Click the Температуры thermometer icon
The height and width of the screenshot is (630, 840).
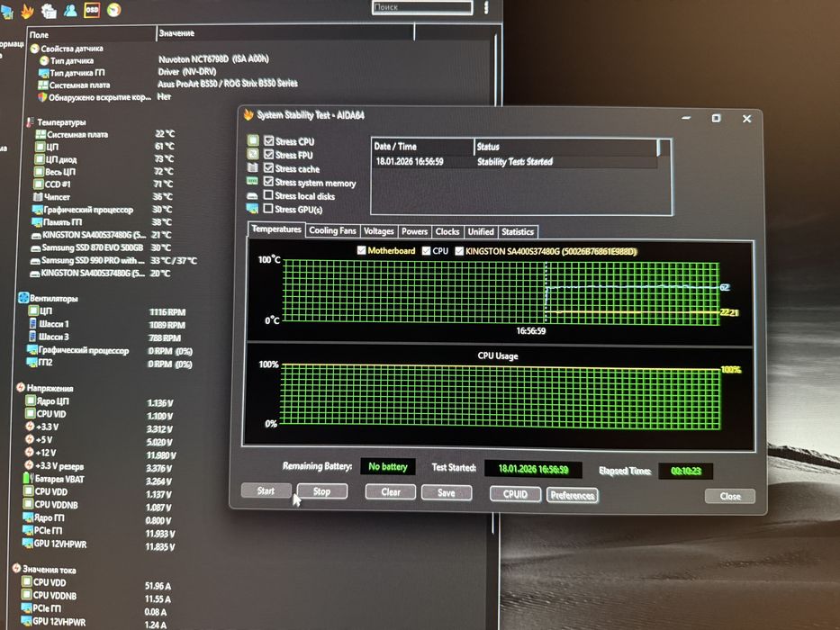30,122
